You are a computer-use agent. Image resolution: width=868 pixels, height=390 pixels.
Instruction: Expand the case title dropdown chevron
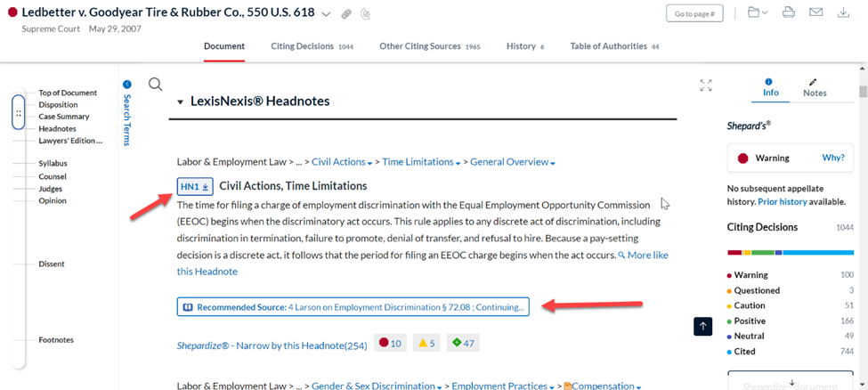pyautogui.click(x=327, y=14)
